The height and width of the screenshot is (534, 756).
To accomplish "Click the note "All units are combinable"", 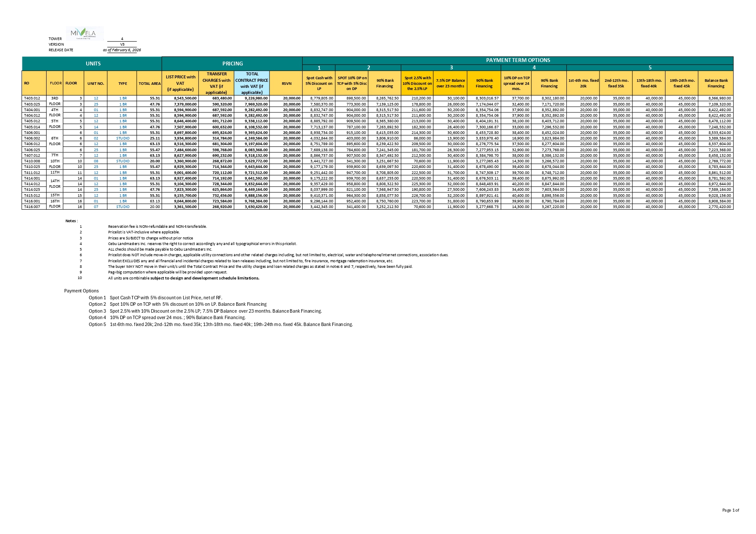I will tap(184, 278).
